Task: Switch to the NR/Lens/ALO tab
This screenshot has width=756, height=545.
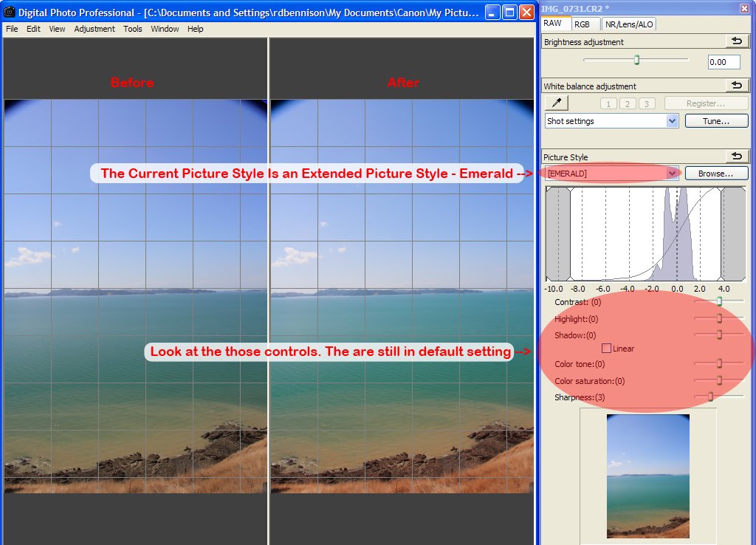Action: pyautogui.click(x=628, y=24)
